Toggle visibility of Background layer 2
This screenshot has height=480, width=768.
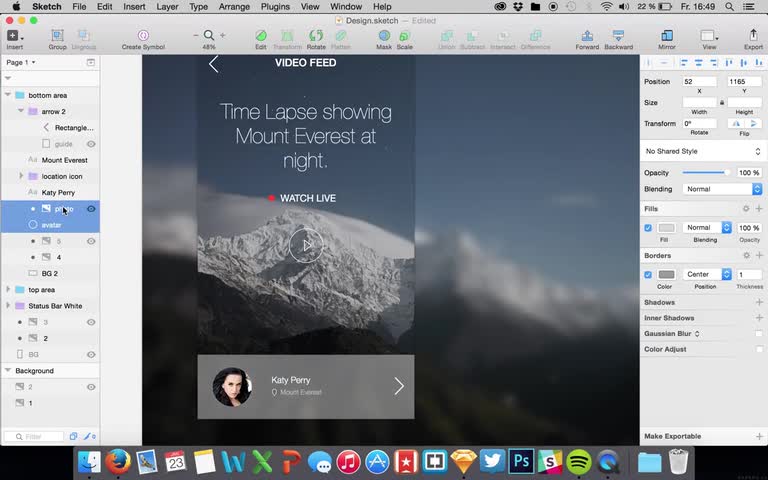[91, 387]
